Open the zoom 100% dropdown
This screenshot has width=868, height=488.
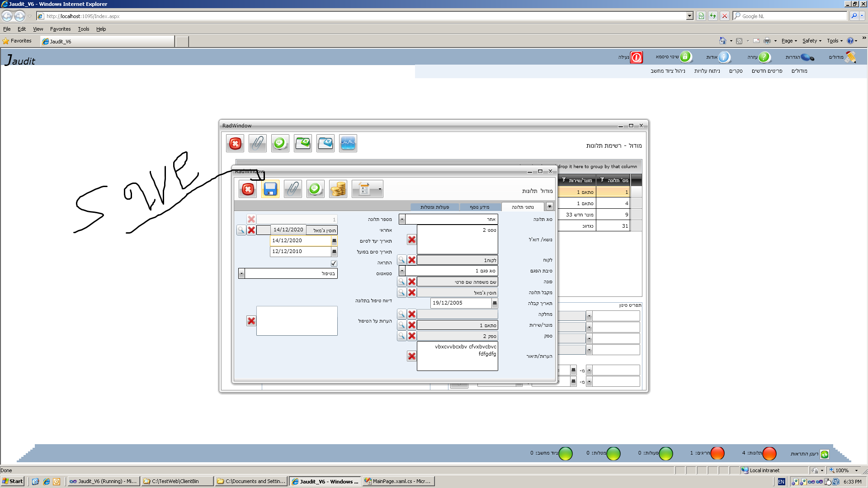pyautogui.click(x=856, y=470)
